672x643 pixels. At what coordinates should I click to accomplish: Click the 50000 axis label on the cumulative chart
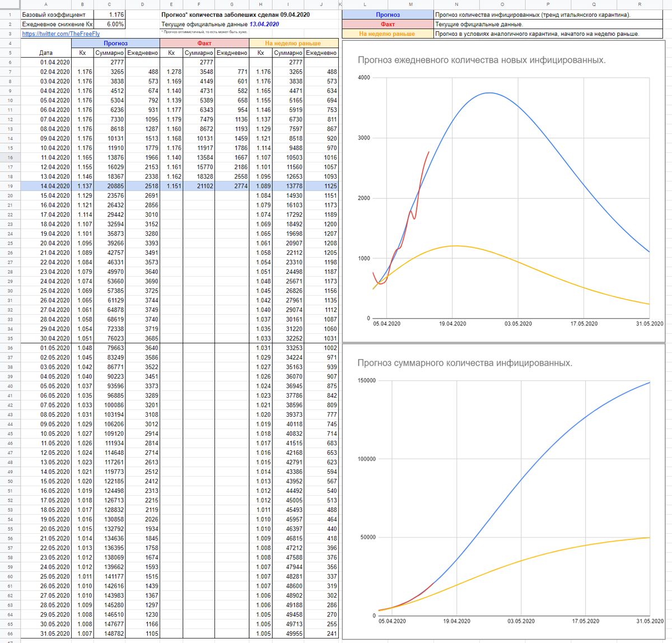point(367,537)
